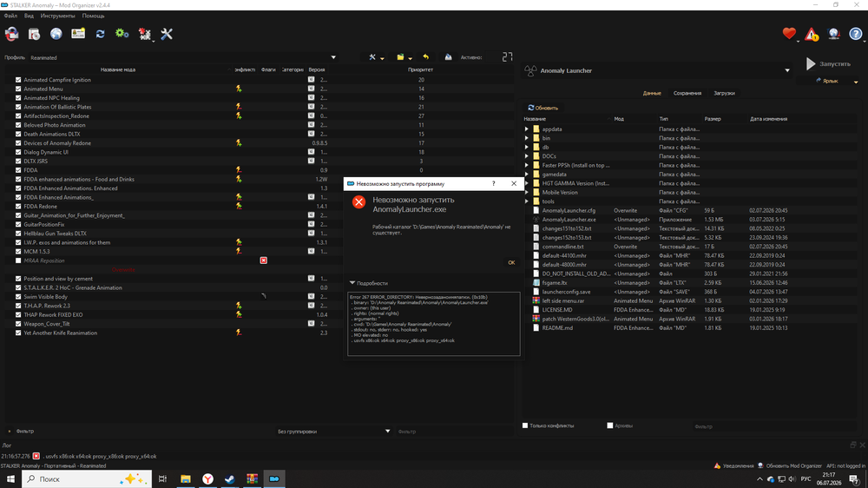Open Steam from the taskbar
The height and width of the screenshot is (488, 868).
click(230, 478)
